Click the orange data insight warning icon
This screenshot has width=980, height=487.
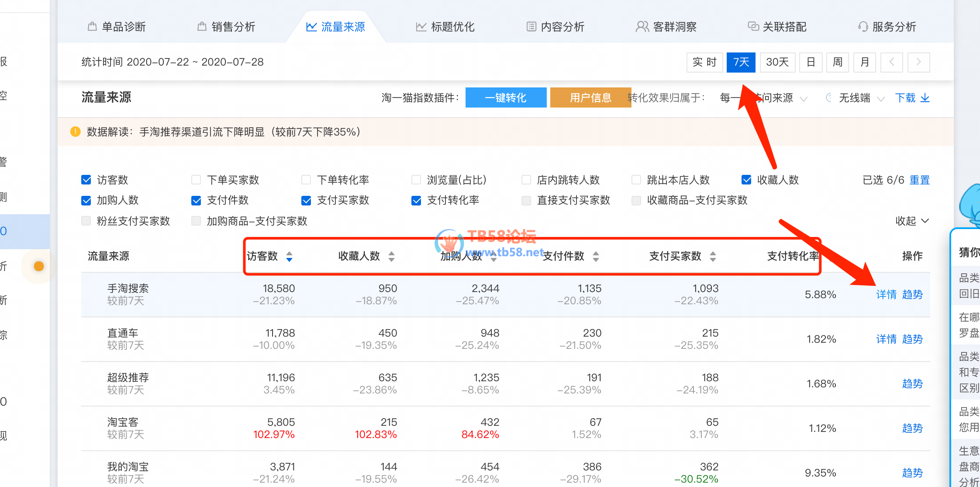pyautogui.click(x=75, y=132)
